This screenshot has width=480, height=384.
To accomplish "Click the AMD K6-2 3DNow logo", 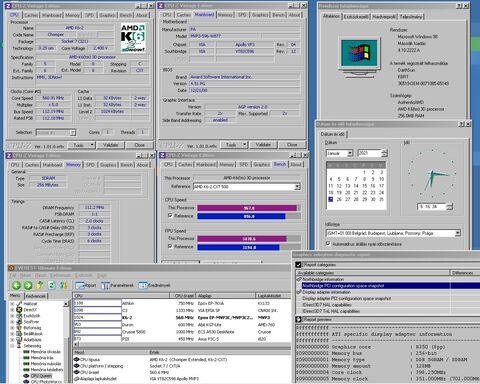I will pyautogui.click(x=133, y=38).
